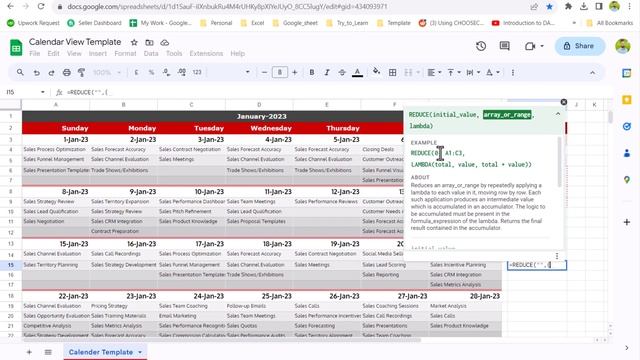Search the menus magnifier icon
The width and height of the screenshot is (640, 360).
coord(20,72)
